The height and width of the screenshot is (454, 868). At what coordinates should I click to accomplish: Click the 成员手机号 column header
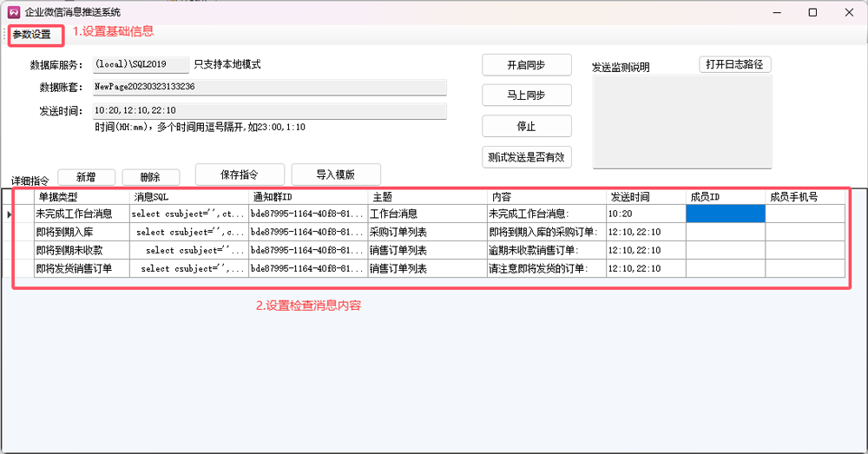pyautogui.click(x=805, y=196)
